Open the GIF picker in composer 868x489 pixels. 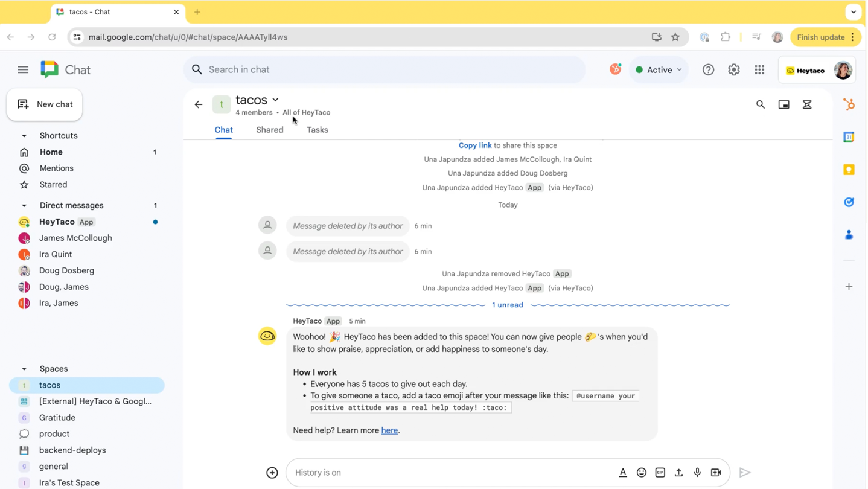pos(660,473)
